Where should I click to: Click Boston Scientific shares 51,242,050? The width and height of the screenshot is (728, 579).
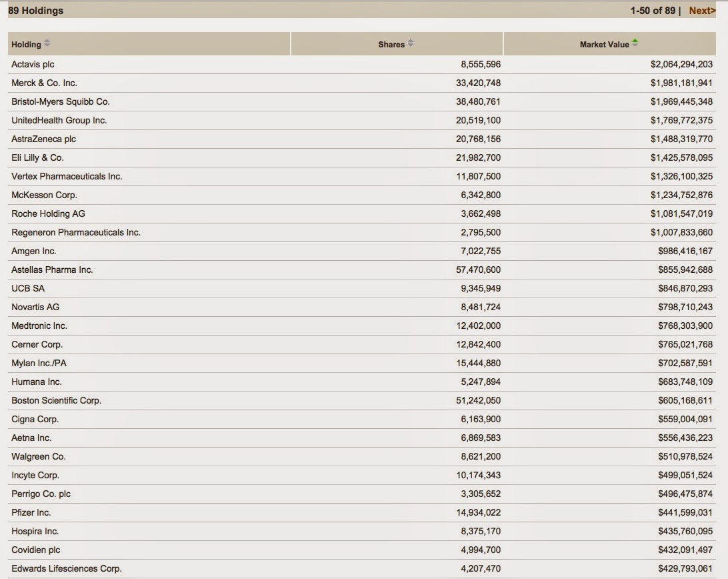click(478, 400)
